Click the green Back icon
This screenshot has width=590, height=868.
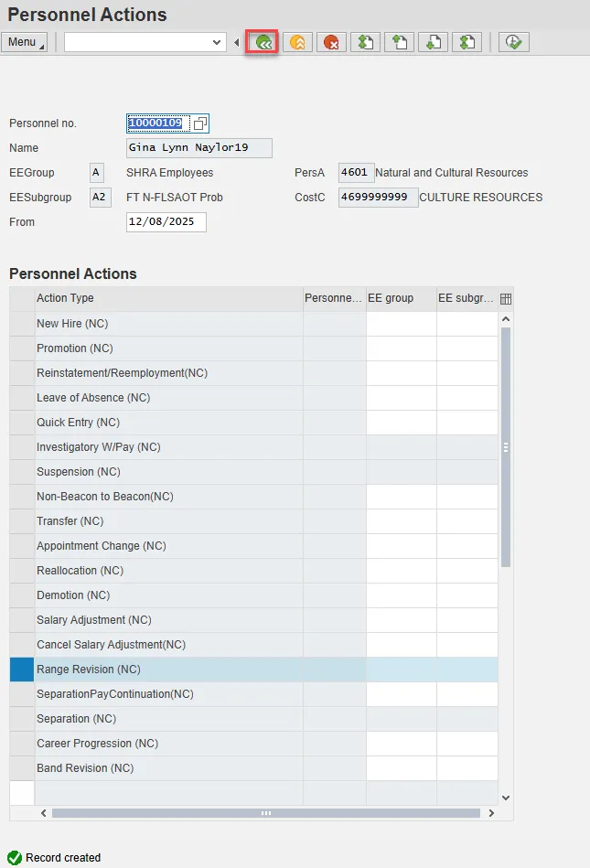(262, 42)
